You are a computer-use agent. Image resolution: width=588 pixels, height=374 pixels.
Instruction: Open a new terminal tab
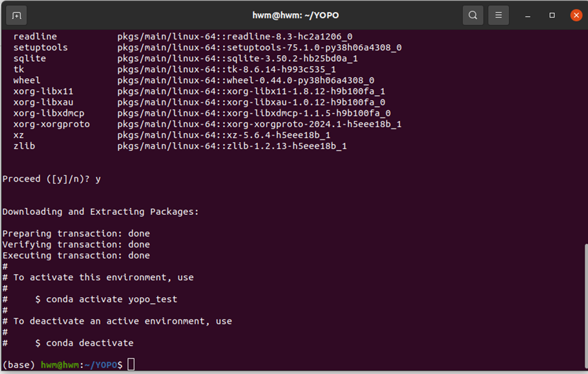coord(16,16)
